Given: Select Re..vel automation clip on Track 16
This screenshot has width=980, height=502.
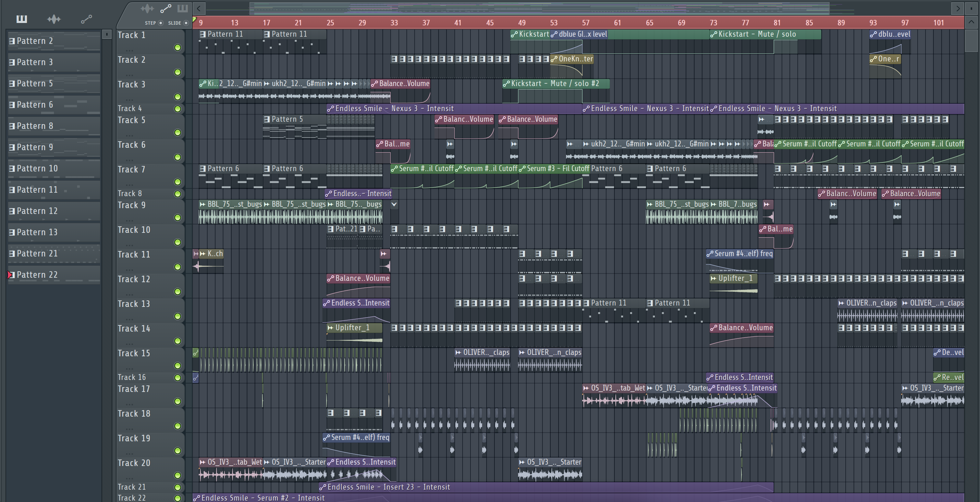Looking at the screenshot, I should 948,377.
